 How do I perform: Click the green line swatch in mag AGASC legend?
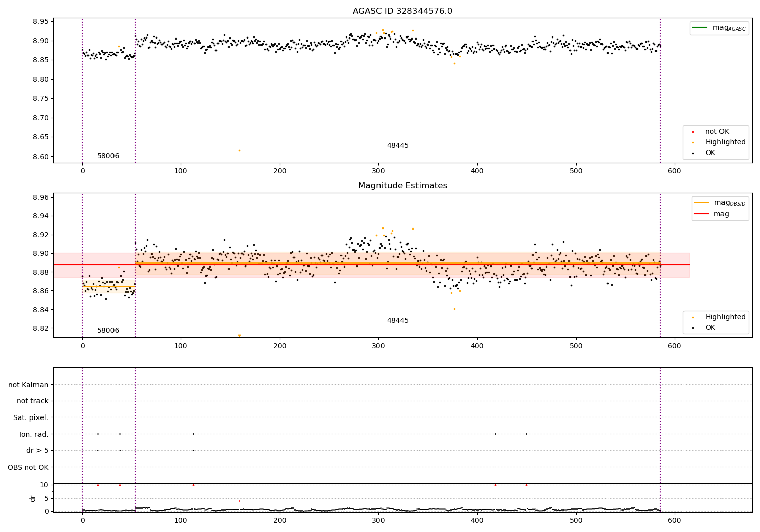[700, 28]
